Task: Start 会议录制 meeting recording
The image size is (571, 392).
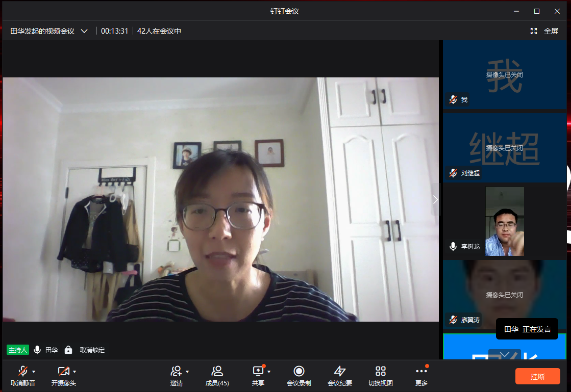Action: click(299, 371)
